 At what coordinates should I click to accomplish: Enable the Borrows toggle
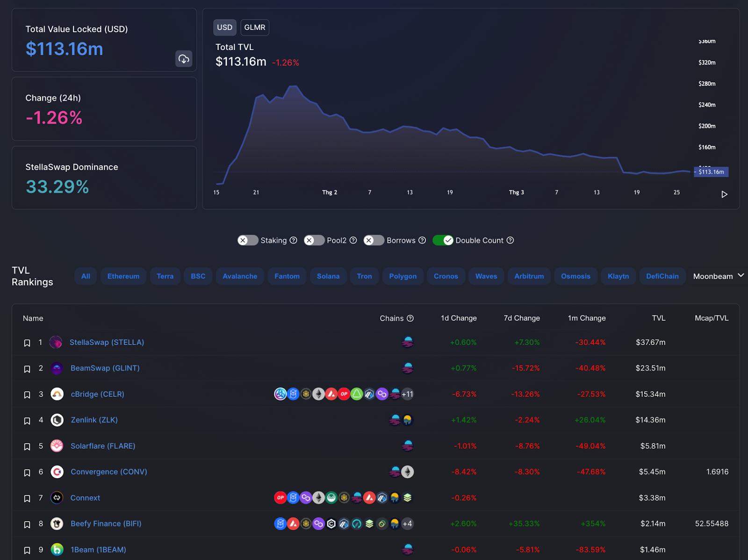374,240
